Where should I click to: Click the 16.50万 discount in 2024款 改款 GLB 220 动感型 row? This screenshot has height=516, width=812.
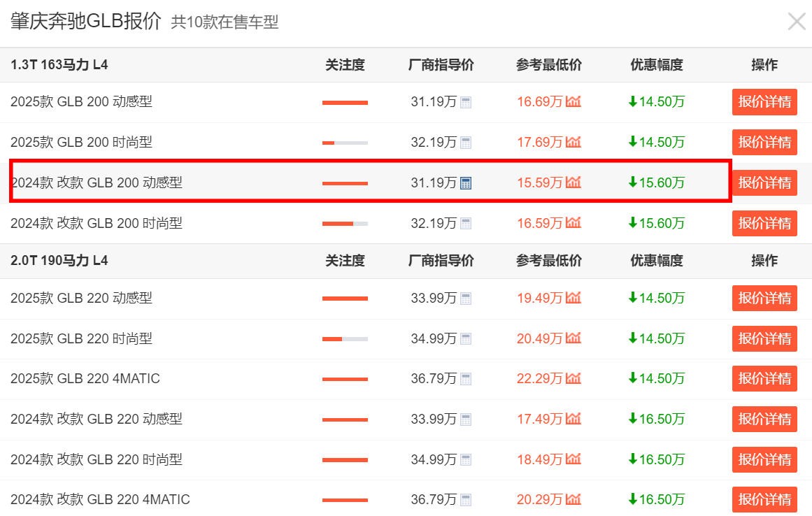pyautogui.click(x=656, y=418)
